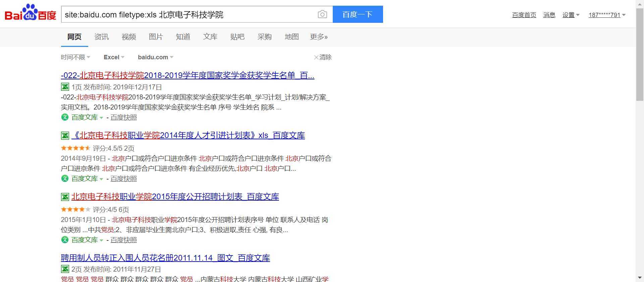Switch to the 采购 tab

pos(265,37)
